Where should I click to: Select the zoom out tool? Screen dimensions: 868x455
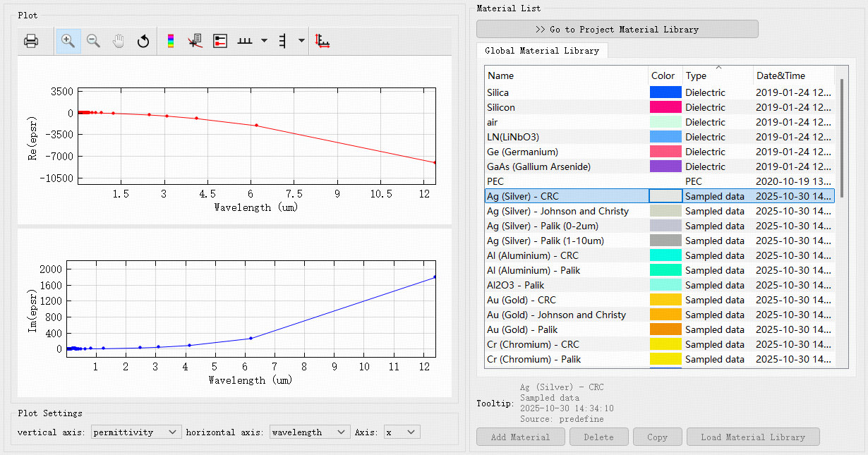pos(93,42)
